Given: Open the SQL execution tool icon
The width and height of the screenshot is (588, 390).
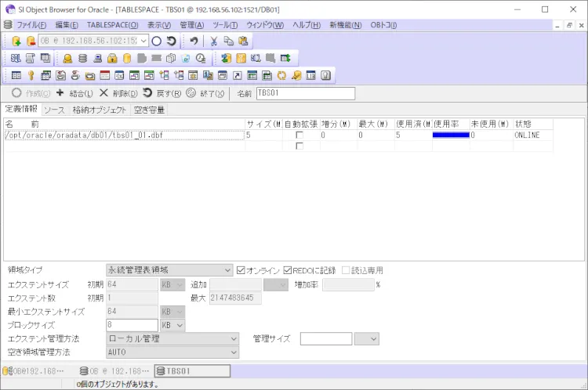Looking at the screenshot, I should click(16, 58).
